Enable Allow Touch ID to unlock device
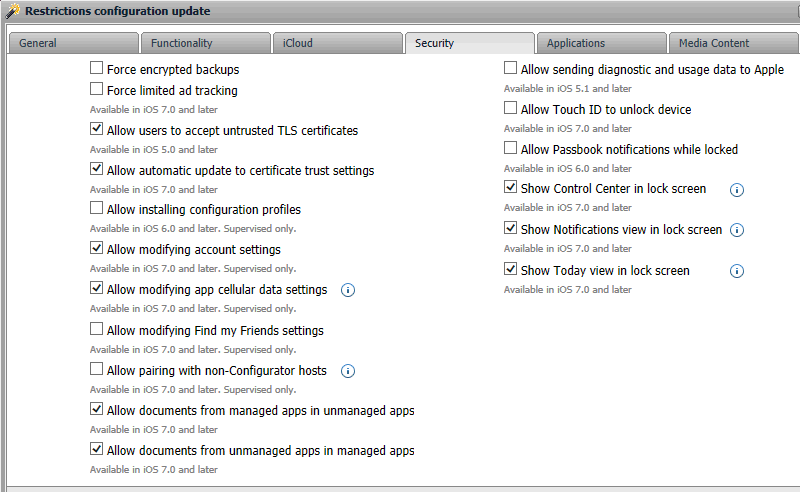This screenshot has width=800, height=492. point(511,109)
